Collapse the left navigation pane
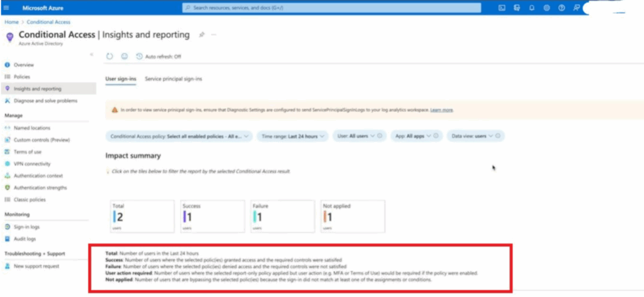644x297 pixels. [x=92, y=55]
